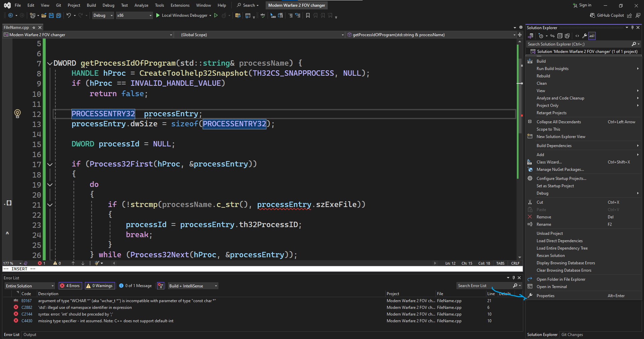Click the Undo arrow icon

coord(69,15)
